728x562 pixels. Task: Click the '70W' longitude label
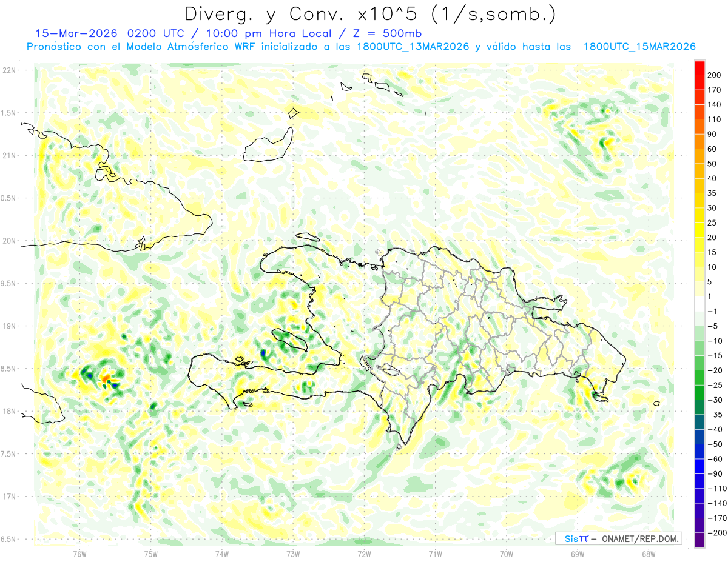pyautogui.click(x=507, y=554)
